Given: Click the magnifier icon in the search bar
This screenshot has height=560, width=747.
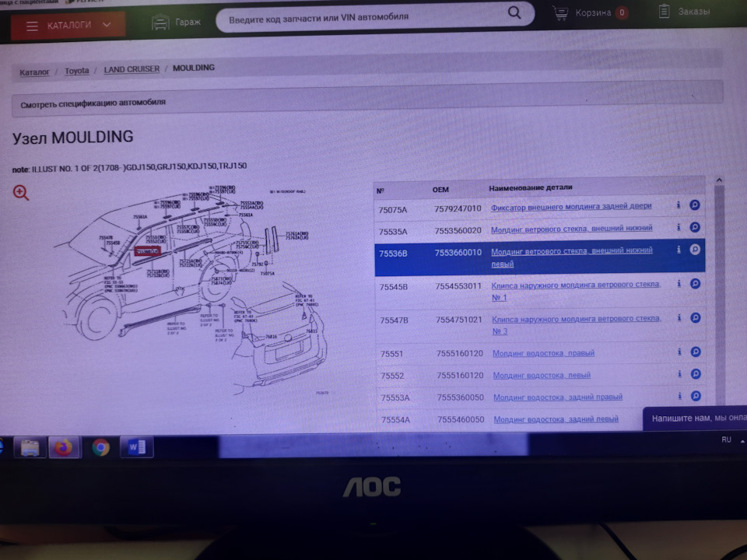Looking at the screenshot, I should click(x=514, y=13).
